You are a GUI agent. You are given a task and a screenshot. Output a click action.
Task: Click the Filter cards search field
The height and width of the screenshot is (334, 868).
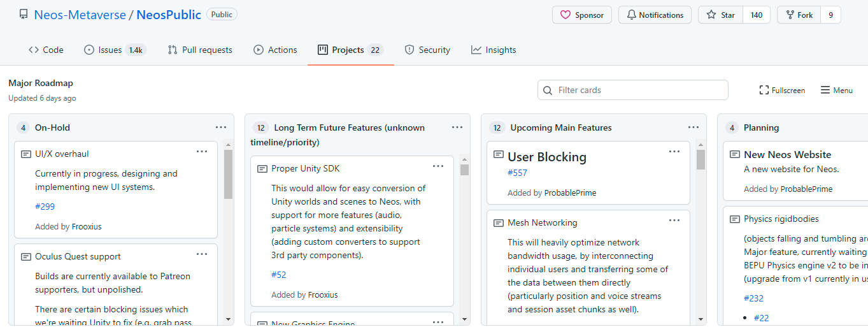[x=632, y=90]
